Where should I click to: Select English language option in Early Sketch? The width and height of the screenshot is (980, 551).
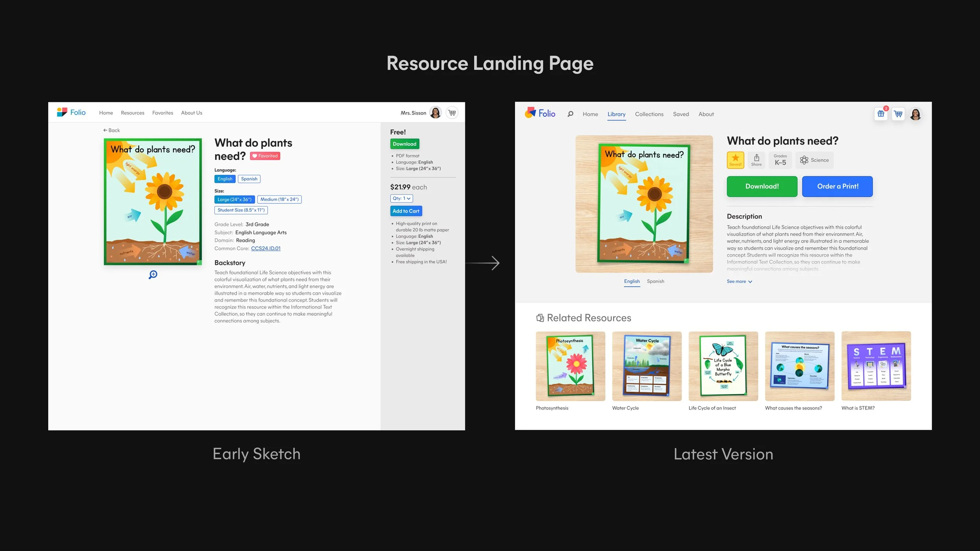[225, 179]
